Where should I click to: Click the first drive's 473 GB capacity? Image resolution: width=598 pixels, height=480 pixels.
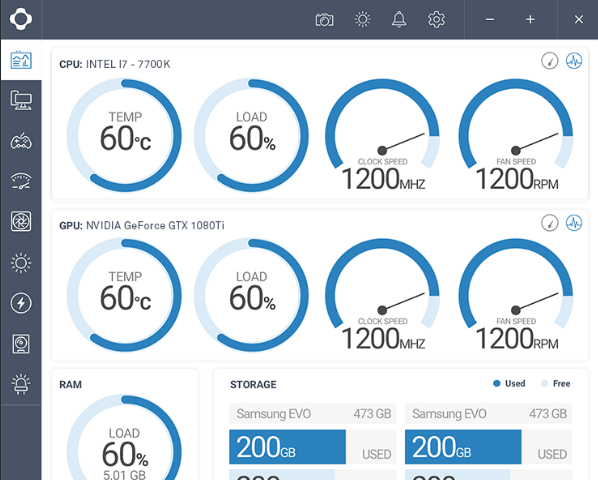372,414
